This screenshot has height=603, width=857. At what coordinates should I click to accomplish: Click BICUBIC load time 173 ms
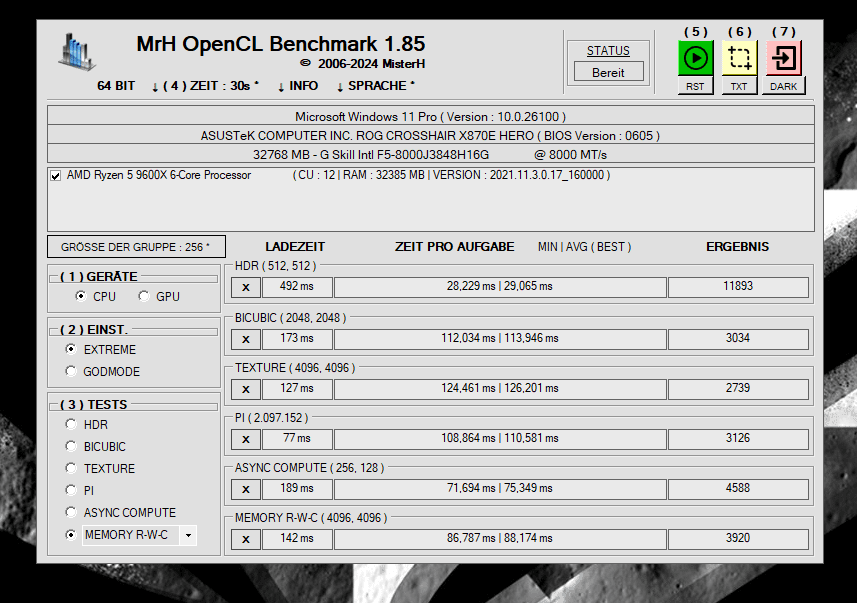(297, 339)
